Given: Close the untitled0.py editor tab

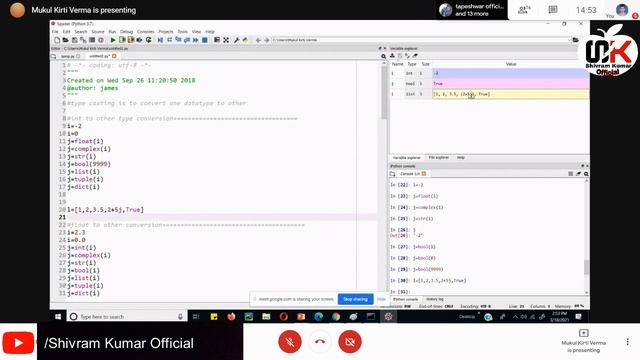Looking at the screenshot, I should tap(114, 56).
